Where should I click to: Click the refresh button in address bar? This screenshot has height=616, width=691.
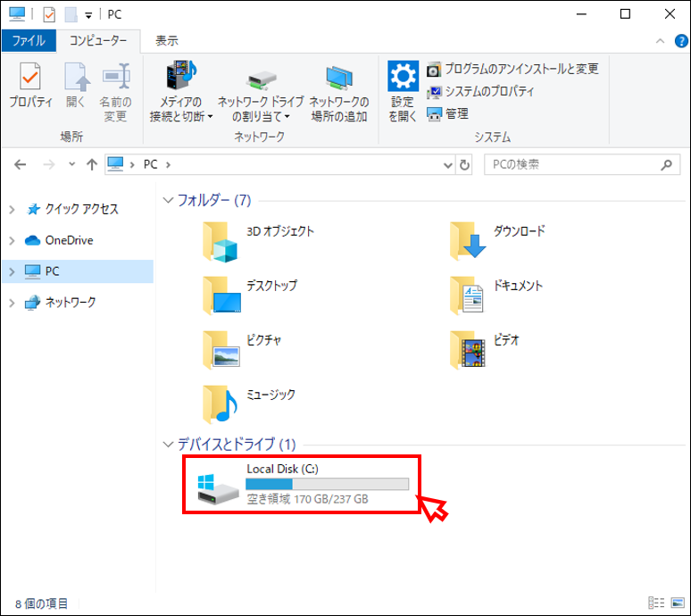tap(464, 165)
